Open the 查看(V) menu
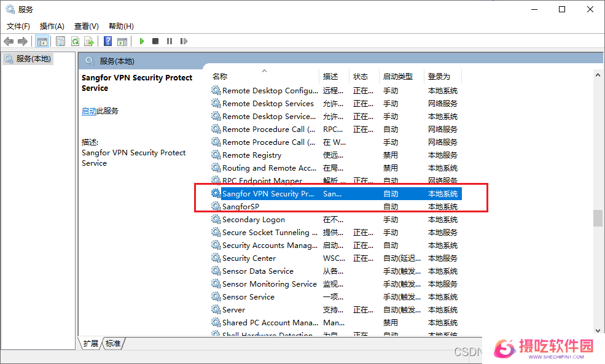 pyautogui.click(x=87, y=26)
